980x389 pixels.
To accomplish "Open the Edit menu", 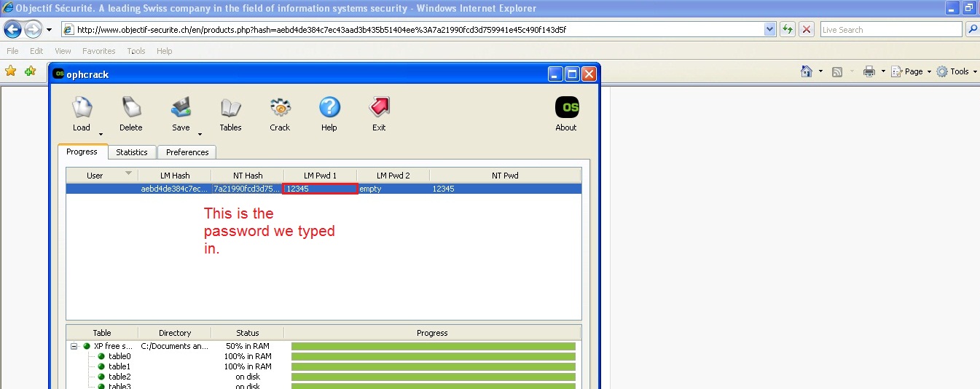I will 36,51.
